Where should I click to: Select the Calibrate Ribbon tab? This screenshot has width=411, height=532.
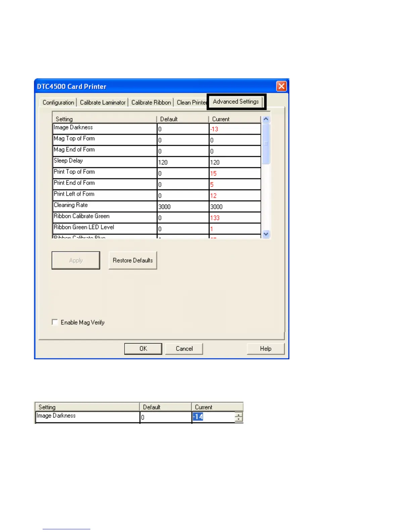point(151,102)
